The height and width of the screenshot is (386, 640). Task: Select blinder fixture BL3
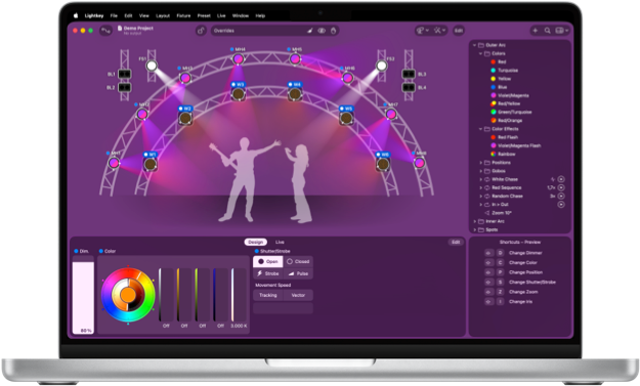tap(409, 74)
